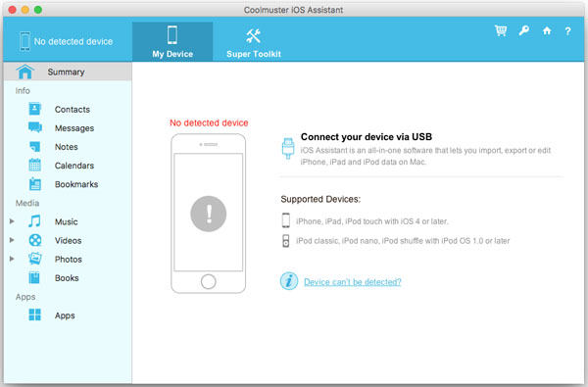Click the blue info icon
This screenshot has width=588, height=387.
[289, 281]
